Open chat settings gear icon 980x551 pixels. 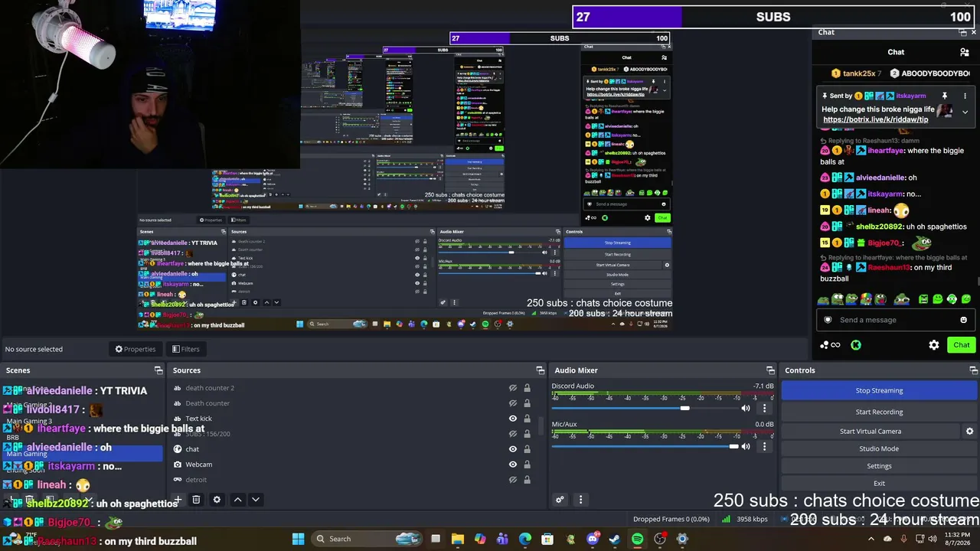click(934, 345)
